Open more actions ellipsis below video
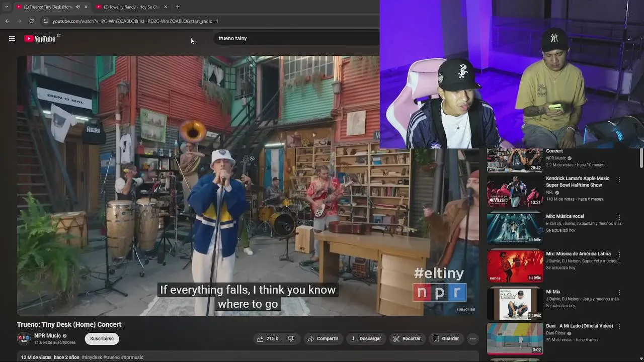 point(473,339)
